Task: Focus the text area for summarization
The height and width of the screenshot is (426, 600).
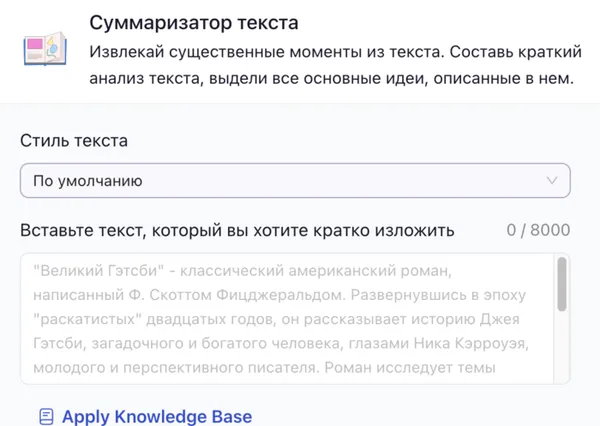Action: (x=285, y=318)
